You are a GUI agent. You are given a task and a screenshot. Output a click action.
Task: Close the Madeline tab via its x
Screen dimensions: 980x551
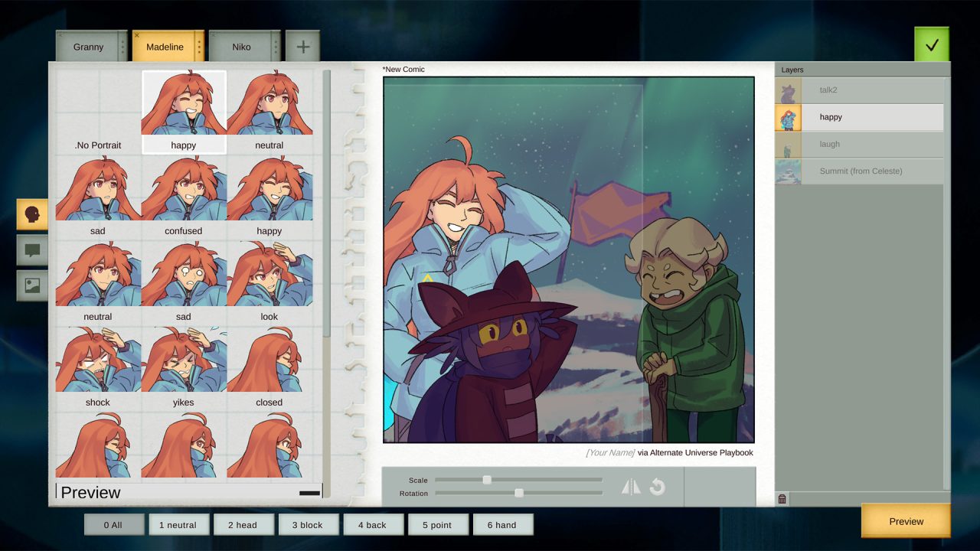click(x=137, y=35)
